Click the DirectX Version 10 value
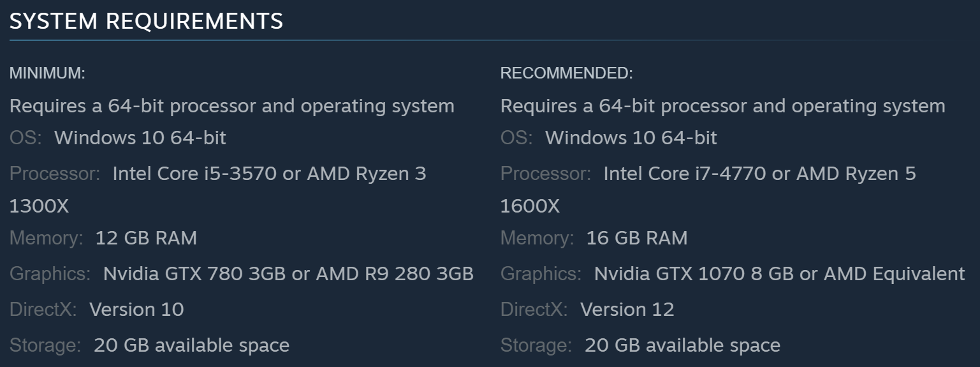 (136, 310)
